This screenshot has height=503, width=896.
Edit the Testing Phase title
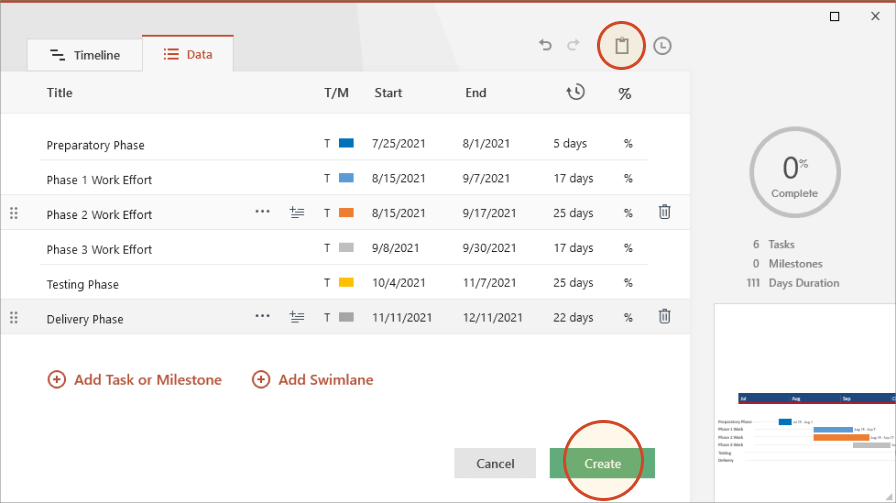[83, 285]
